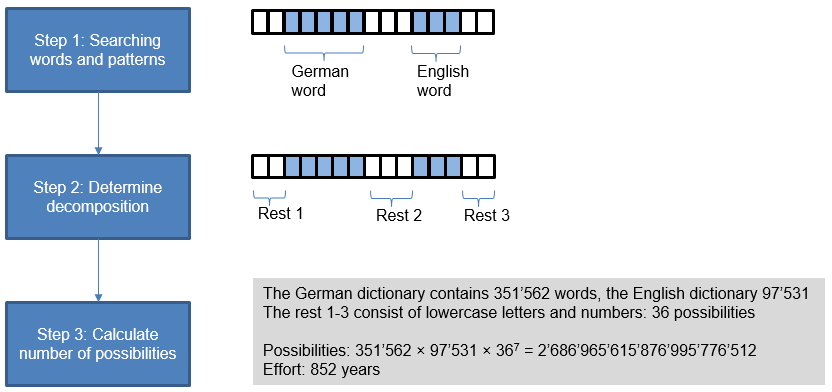Click the Rest 1 label

(280, 214)
